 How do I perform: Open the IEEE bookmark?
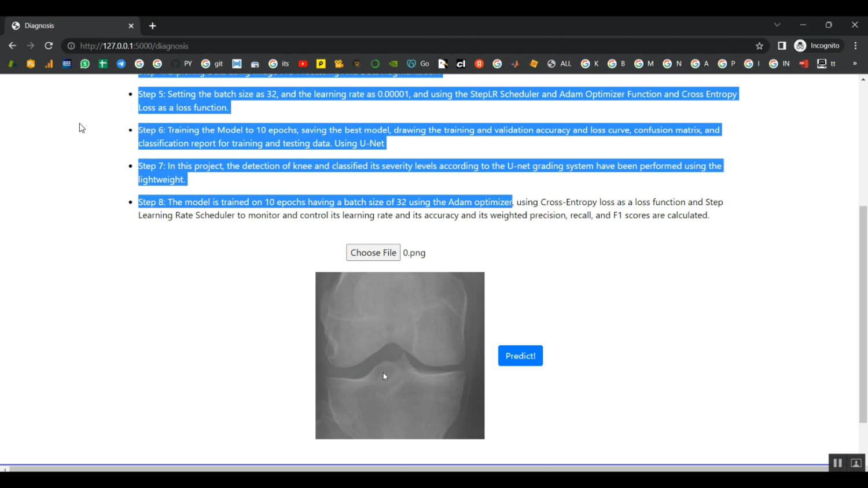(67, 64)
